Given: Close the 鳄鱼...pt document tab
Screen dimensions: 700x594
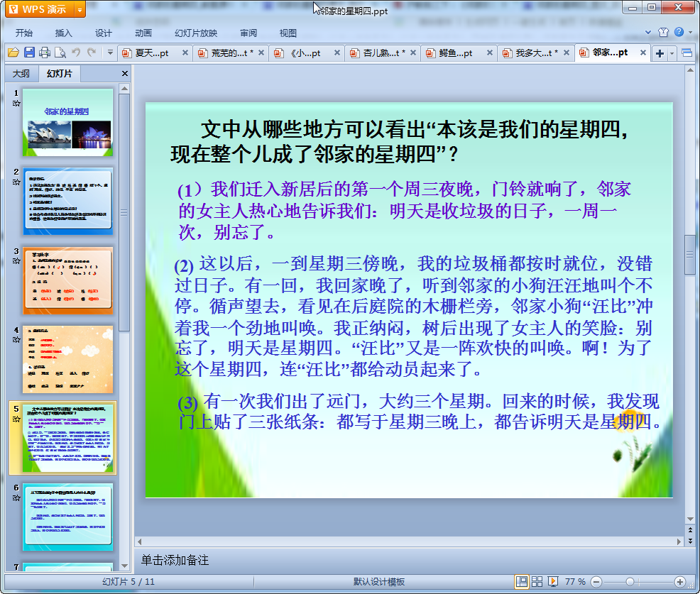Looking at the screenshot, I should click(490, 53).
